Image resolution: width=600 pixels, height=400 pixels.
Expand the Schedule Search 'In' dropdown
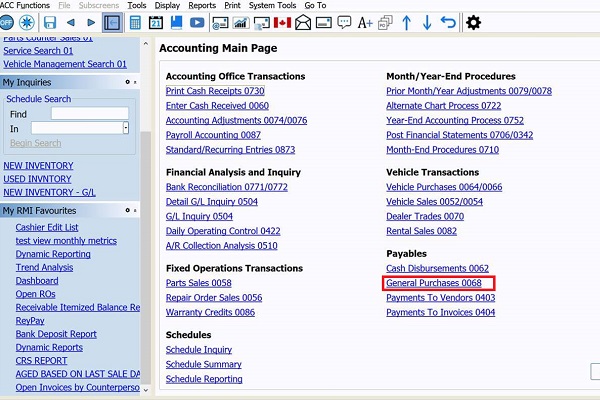click(x=125, y=128)
